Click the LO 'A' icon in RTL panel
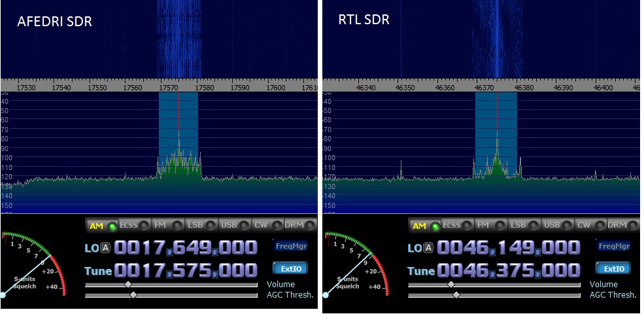This screenshot has width=644, height=333. 429,248
